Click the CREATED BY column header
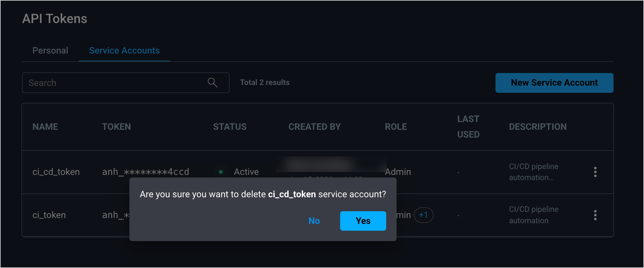The width and height of the screenshot is (644, 268). click(x=315, y=127)
